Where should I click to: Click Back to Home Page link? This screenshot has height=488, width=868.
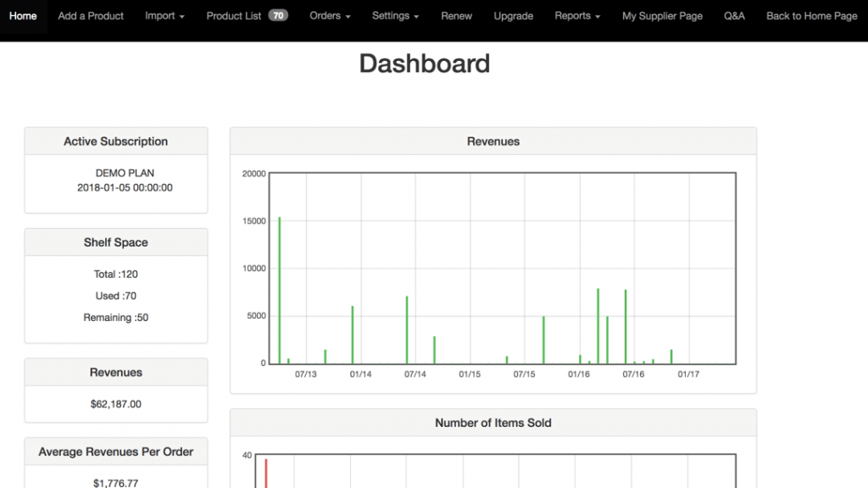coord(811,16)
